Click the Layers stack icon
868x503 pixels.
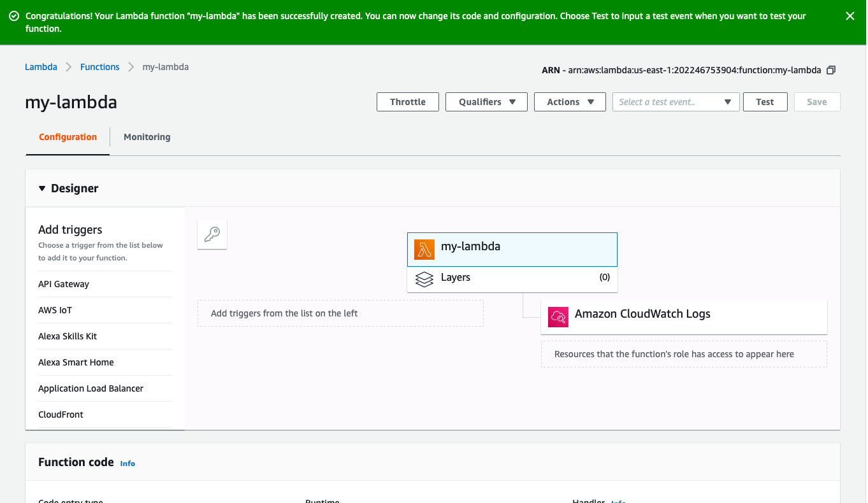(424, 279)
